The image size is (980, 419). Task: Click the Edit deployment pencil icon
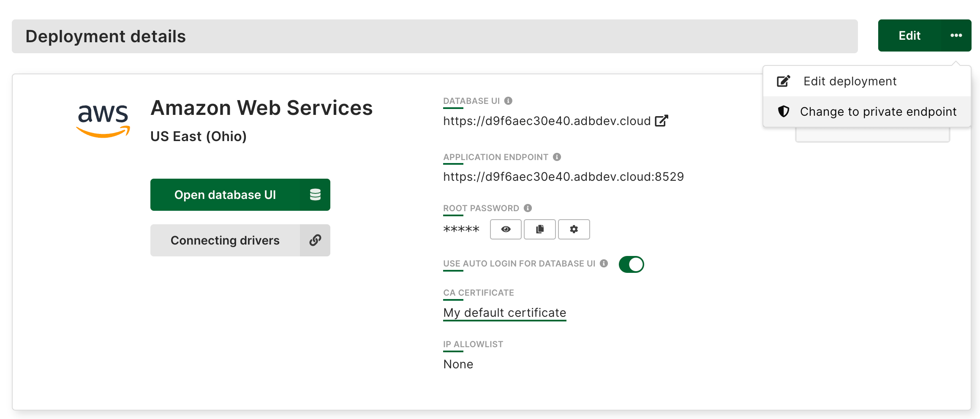coord(784,81)
